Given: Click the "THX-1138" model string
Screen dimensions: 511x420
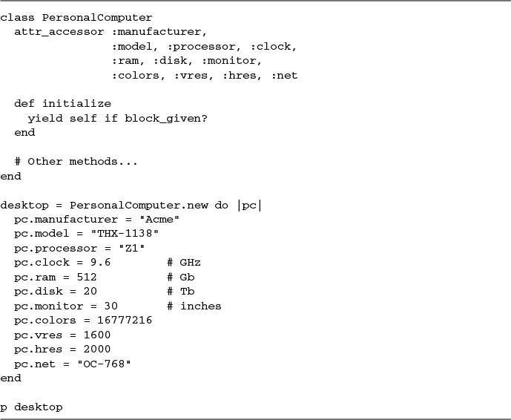Looking at the screenshot, I should click(x=125, y=234).
